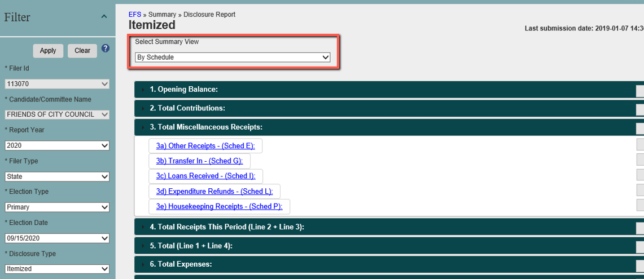Open the Filer Id dropdown

click(57, 84)
